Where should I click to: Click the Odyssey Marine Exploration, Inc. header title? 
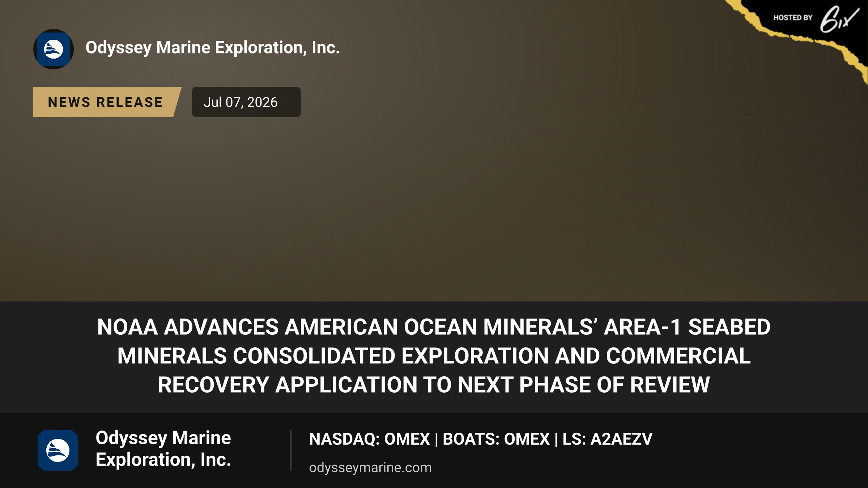(213, 48)
